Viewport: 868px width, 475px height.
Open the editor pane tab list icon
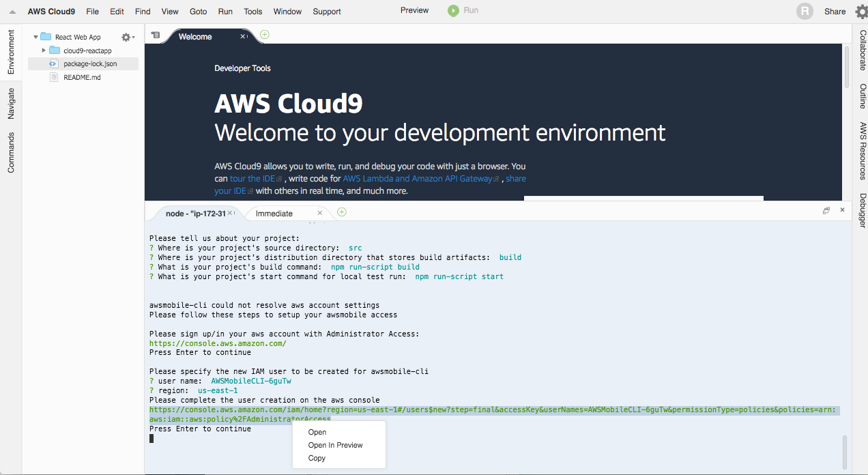coord(156,35)
